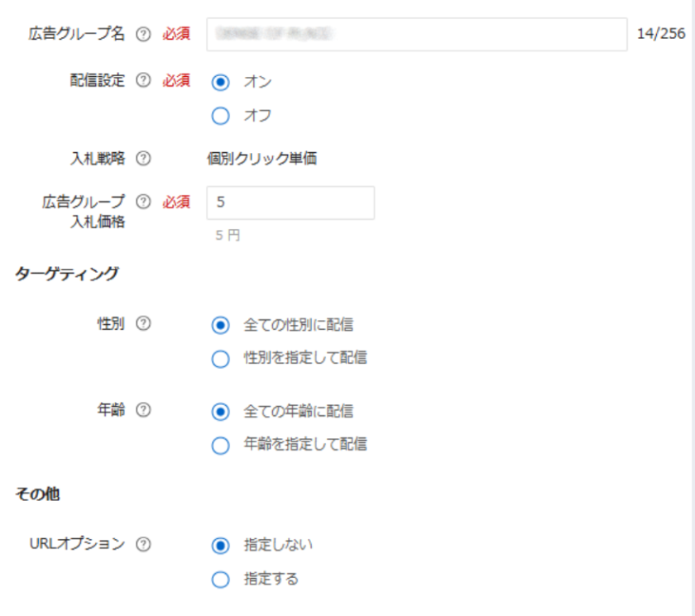Choose 年齢を指定して配信 radio button
Screen dimensions: 695x616
click(x=220, y=445)
